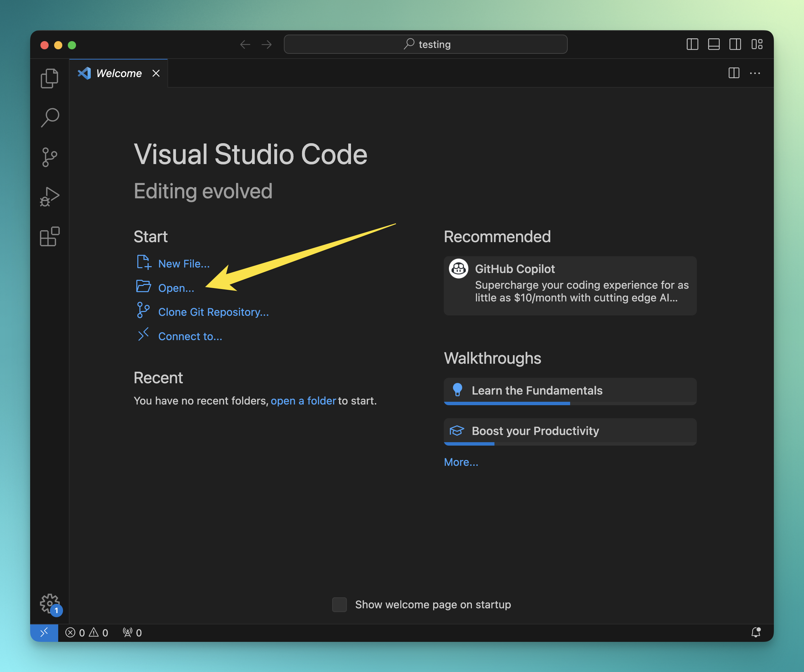
Task: Enable Show welcome page on startup
Action: 339,605
